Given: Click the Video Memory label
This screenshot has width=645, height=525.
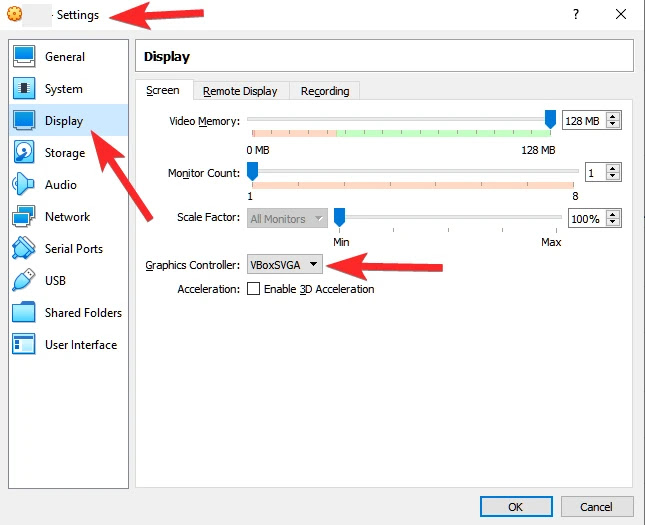Looking at the screenshot, I should [x=204, y=121].
